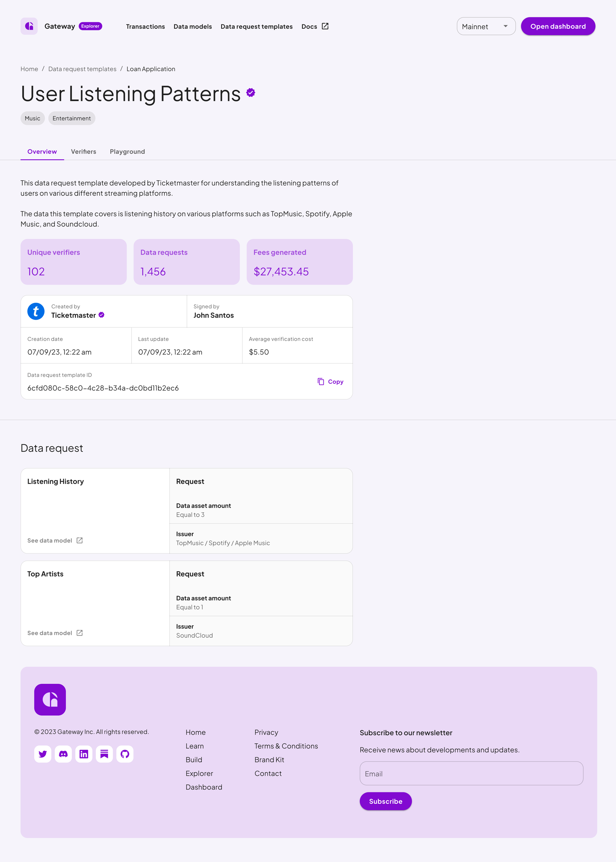The height and width of the screenshot is (862, 616).
Task: Open the Twitter social link
Action: click(x=43, y=754)
